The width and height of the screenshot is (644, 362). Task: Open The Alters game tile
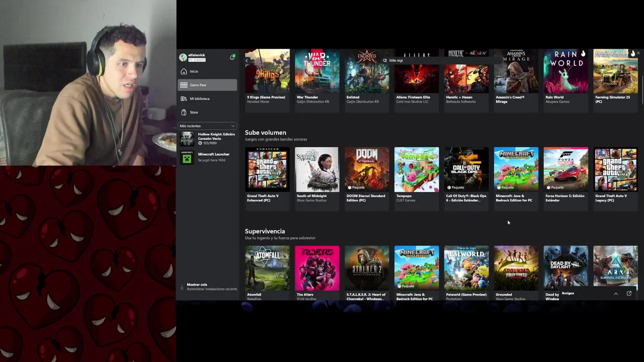(x=317, y=273)
